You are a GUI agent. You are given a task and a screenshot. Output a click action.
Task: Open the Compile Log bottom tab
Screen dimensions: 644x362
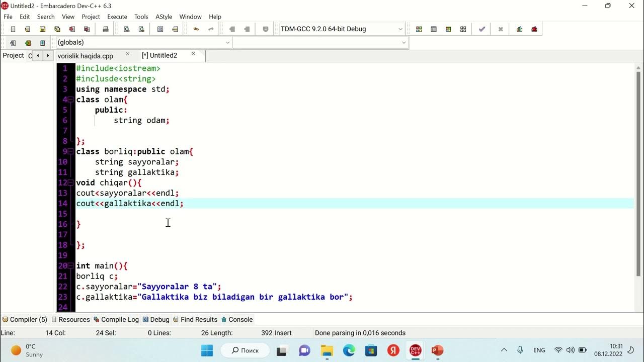(x=116, y=319)
